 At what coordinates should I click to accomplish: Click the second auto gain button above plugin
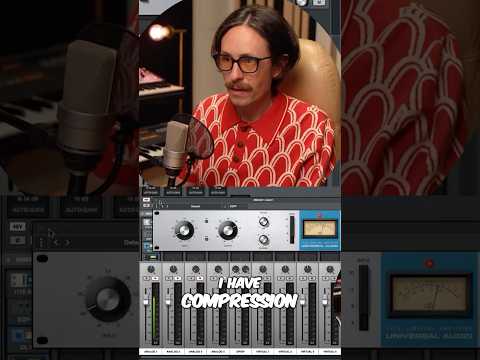173,192
